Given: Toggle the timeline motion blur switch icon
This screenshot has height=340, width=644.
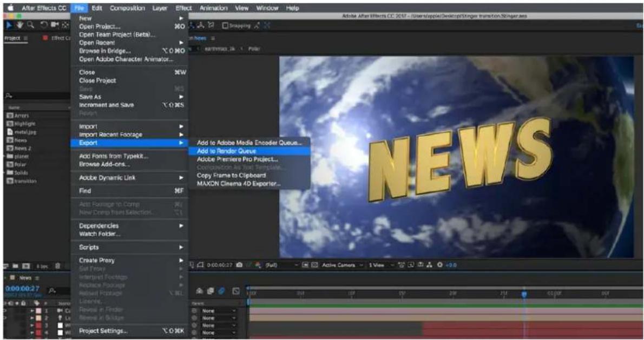Looking at the screenshot, I should pos(221,291).
